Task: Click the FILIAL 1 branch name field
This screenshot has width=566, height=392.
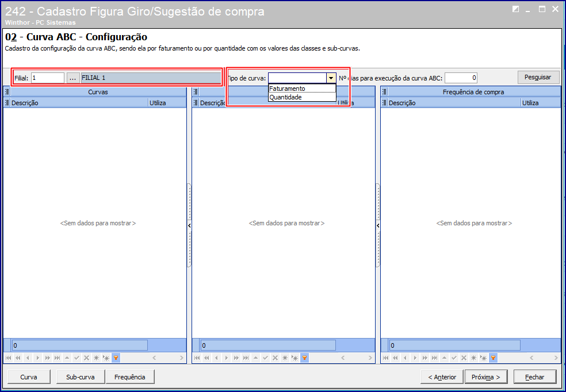Action: [x=151, y=78]
